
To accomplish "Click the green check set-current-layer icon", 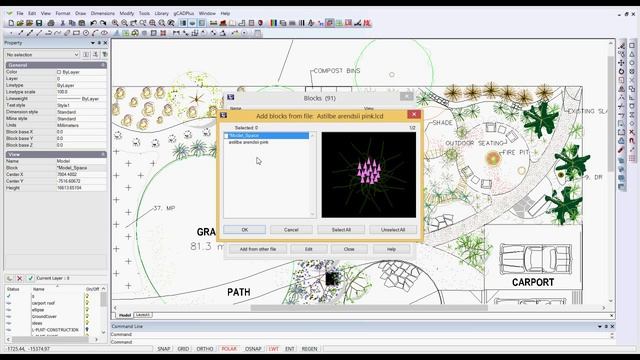I will pos(30,278).
